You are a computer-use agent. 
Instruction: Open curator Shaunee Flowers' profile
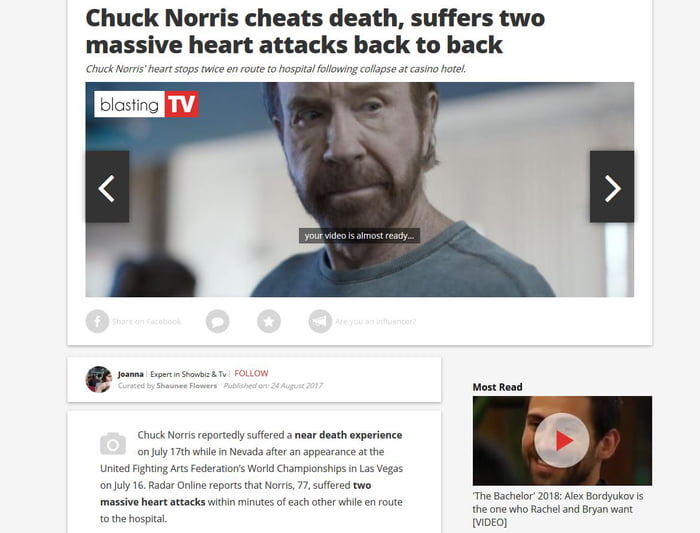tap(187, 386)
